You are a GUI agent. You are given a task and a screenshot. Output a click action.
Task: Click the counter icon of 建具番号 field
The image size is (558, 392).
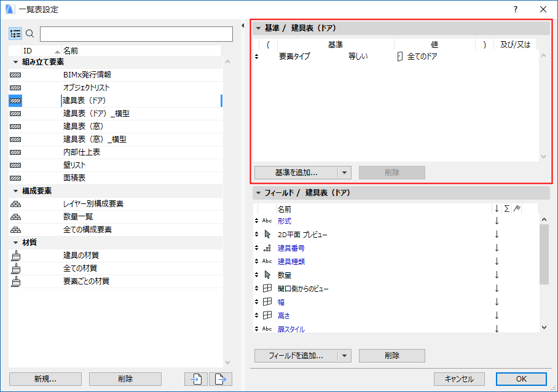tap(267, 248)
